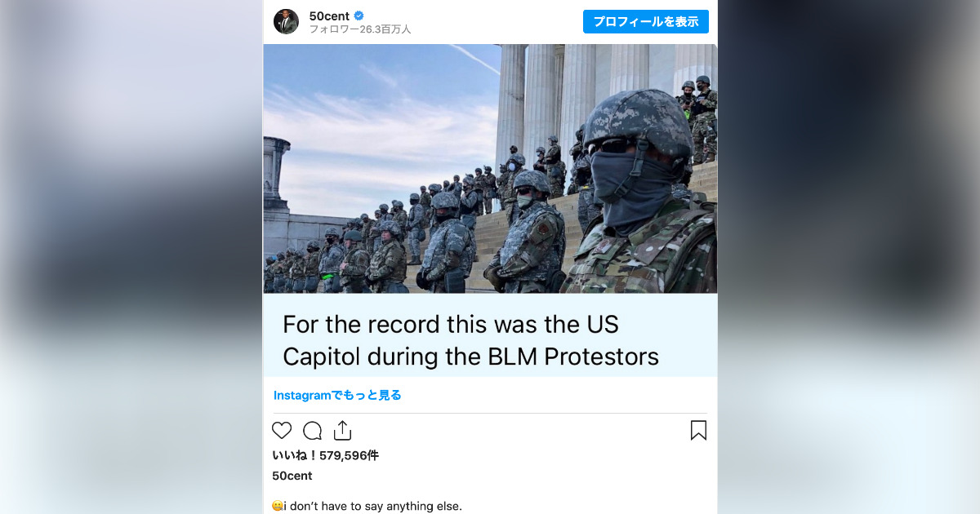This screenshot has width=980, height=514.
Task: Share the post using the share icon
Action: pos(342,431)
